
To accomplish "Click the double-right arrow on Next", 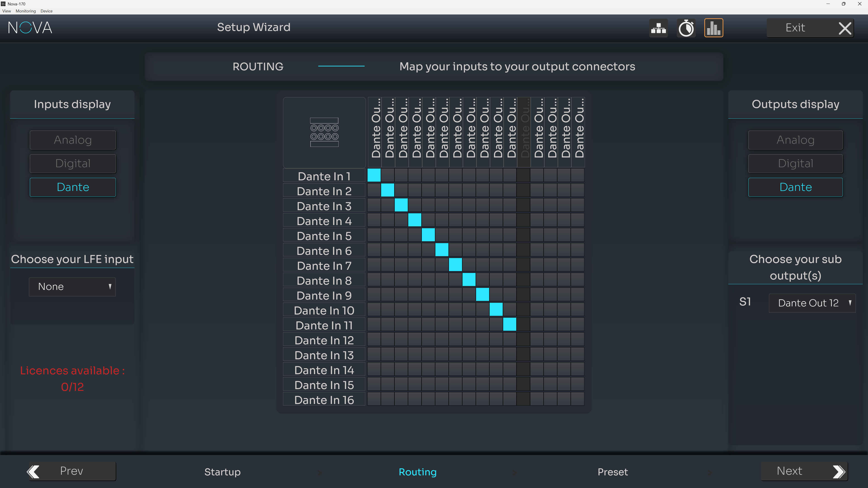I will 839,472.
